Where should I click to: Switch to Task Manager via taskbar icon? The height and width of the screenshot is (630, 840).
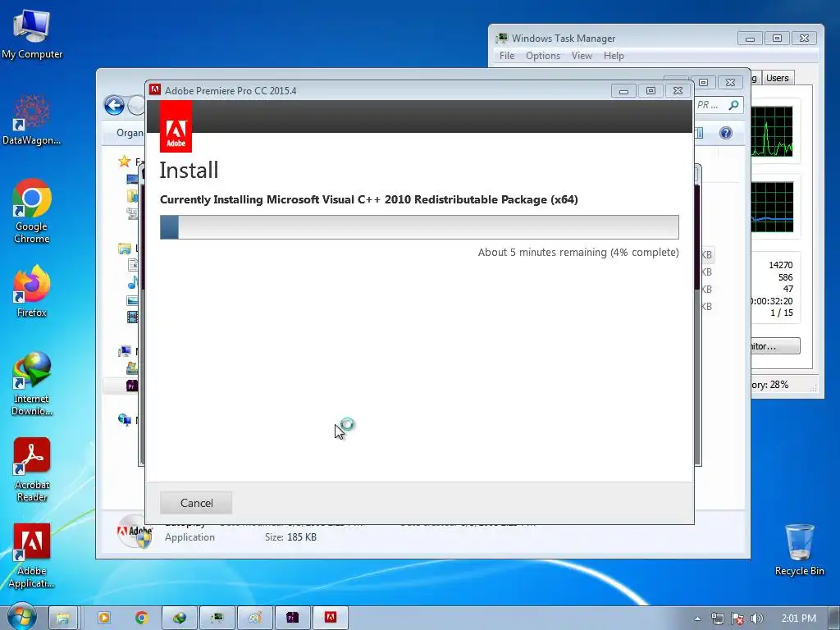(217, 618)
